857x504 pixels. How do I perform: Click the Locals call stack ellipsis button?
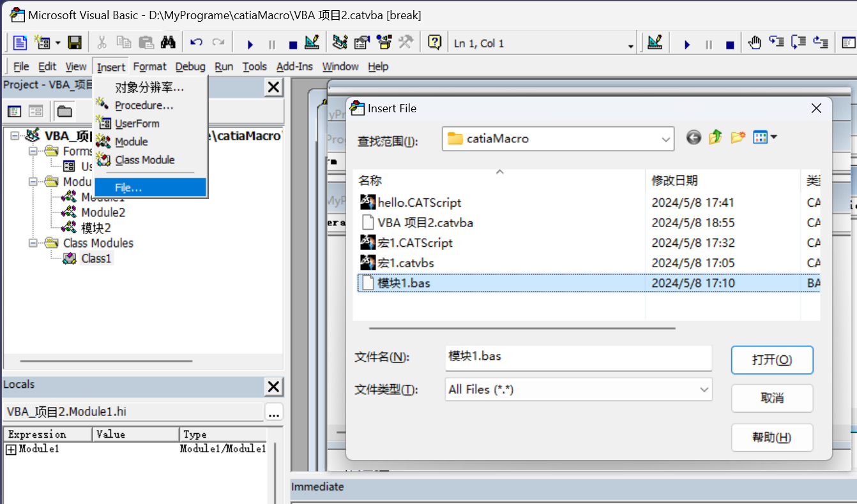tap(273, 413)
